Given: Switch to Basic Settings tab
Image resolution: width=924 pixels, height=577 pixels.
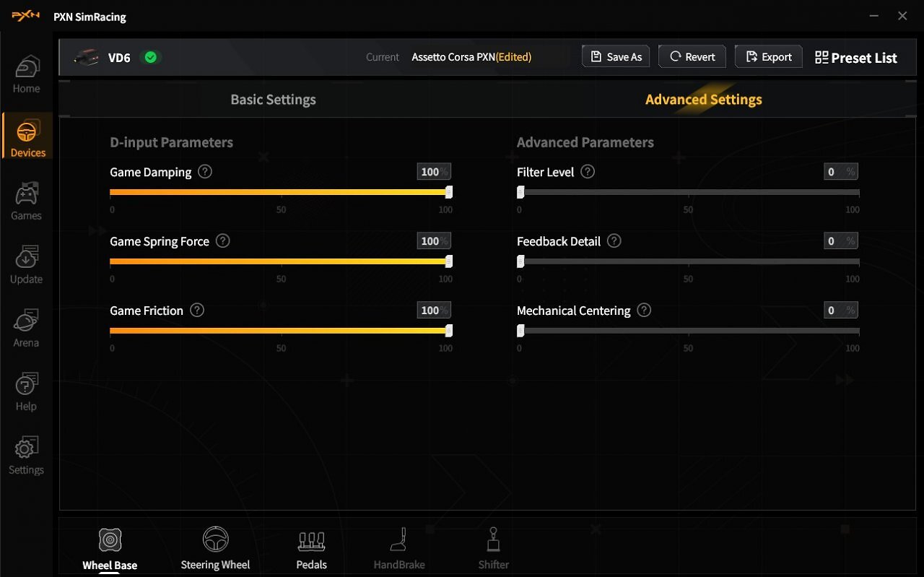Looking at the screenshot, I should 273,100.
